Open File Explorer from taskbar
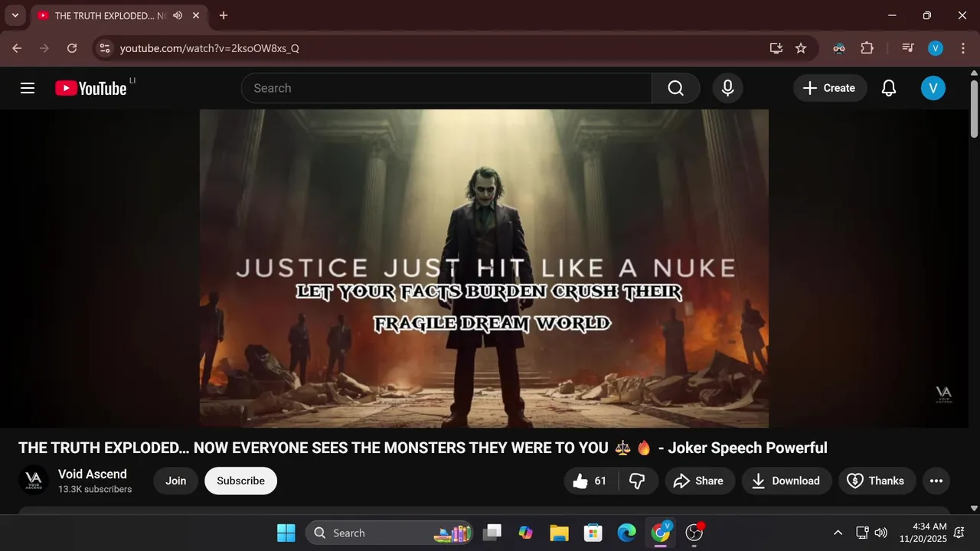 560,533
